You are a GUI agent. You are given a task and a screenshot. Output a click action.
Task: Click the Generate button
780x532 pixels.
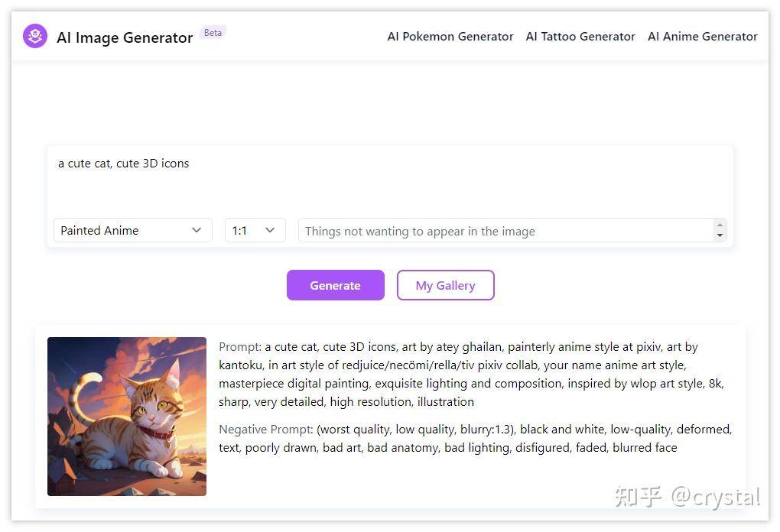pos(335,285)
